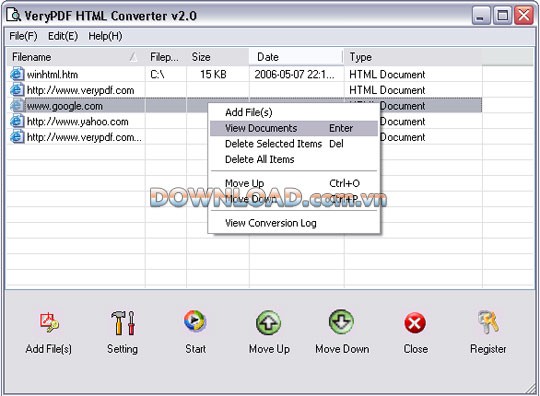
Task: Open View Conversion Log from context menu
Action: (294, 223)
